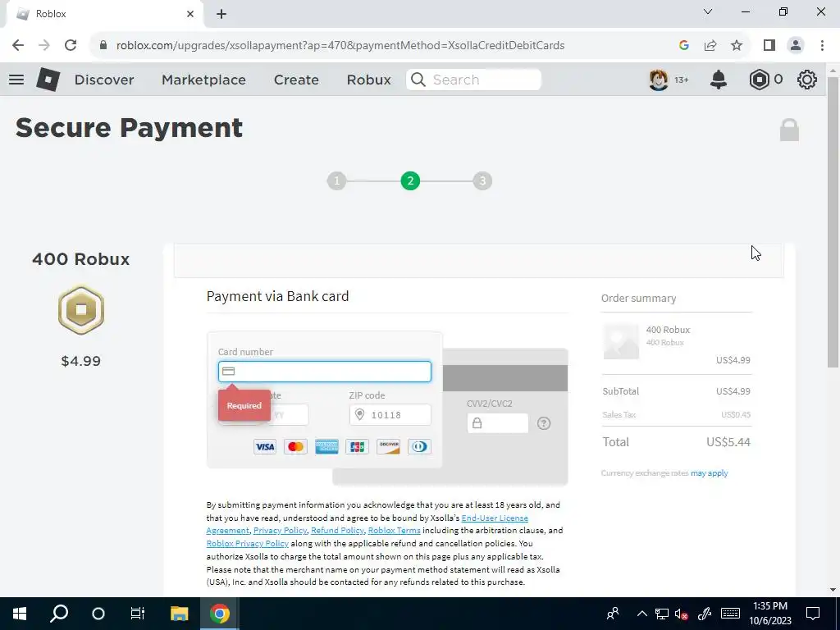Open File Explorer from taskbar
Viewport: 840px width, 630px height.
click(180, 614)
